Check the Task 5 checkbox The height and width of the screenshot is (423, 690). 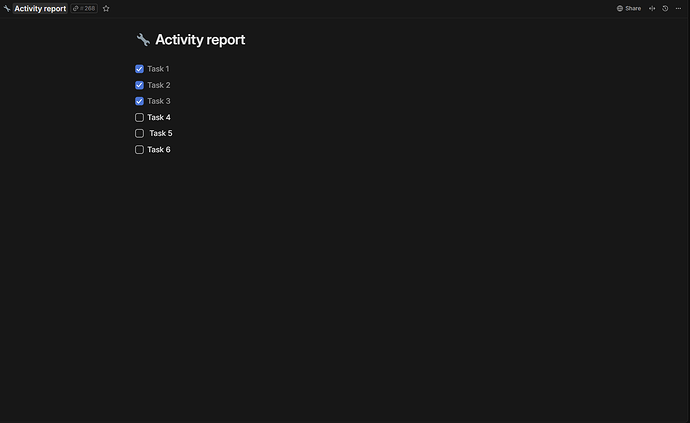click(139, 133)
